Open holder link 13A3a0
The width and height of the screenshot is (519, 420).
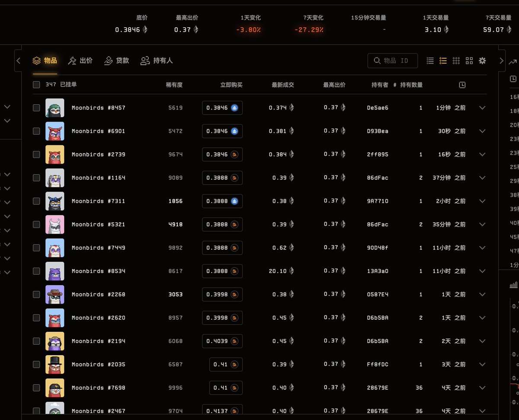(378, 271)
